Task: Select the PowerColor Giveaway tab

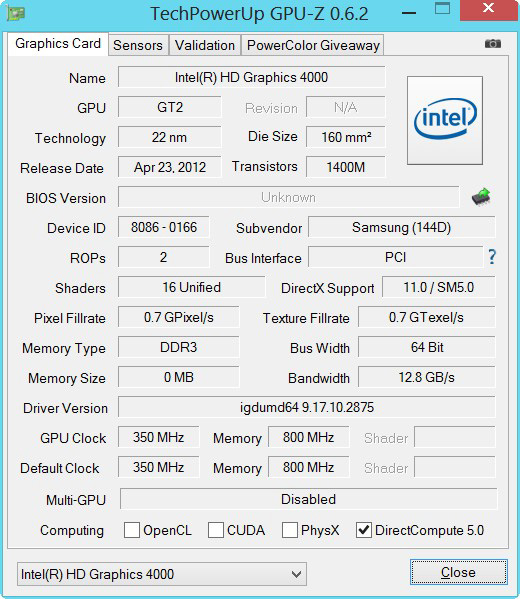Action: click(x=313, y=45)
